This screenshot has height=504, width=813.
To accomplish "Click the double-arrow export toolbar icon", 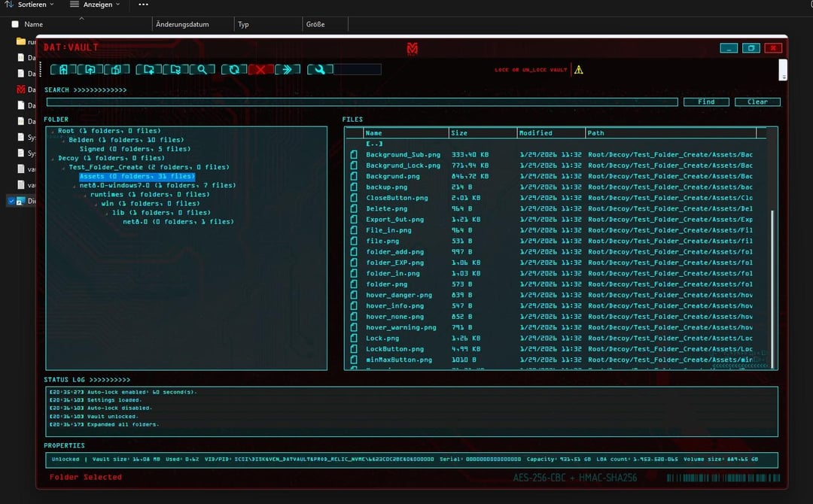I will [287, 70].
